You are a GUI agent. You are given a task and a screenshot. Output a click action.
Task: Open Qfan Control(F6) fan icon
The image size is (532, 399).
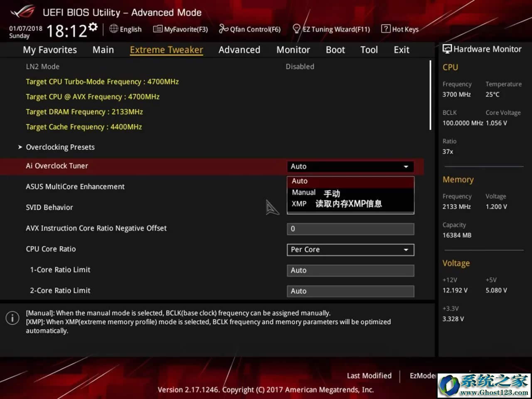(224, 29)
